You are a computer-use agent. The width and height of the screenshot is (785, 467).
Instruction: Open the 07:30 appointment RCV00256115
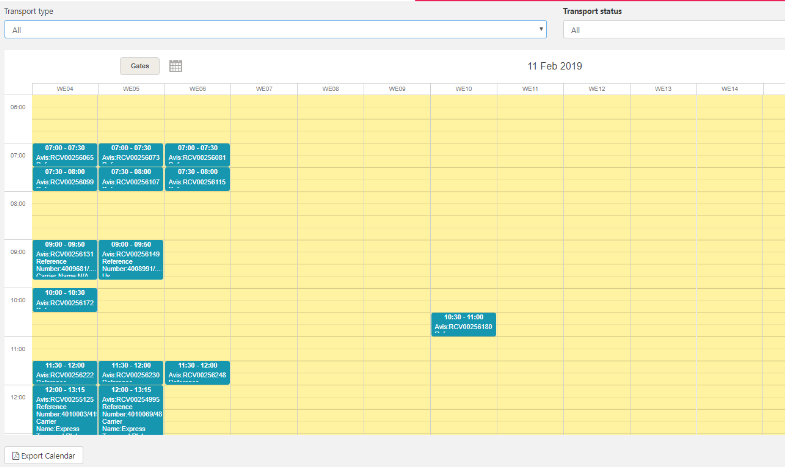[197, 178]
